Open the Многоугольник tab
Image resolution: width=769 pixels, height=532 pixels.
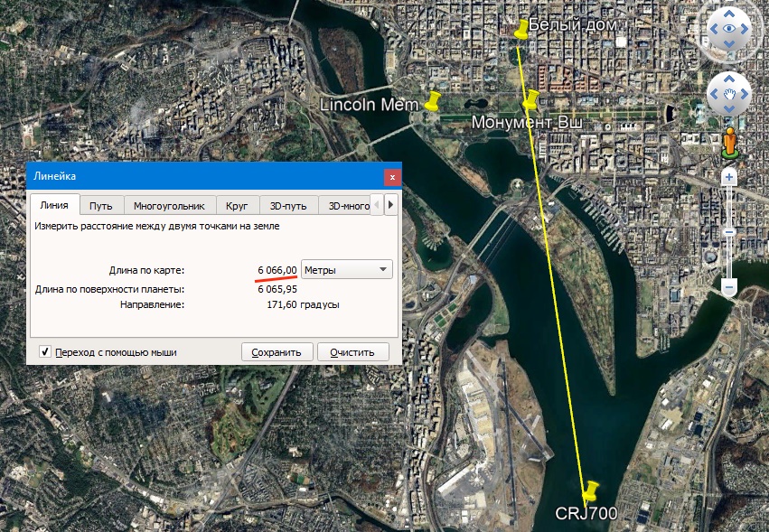click(x=169, y=206)
